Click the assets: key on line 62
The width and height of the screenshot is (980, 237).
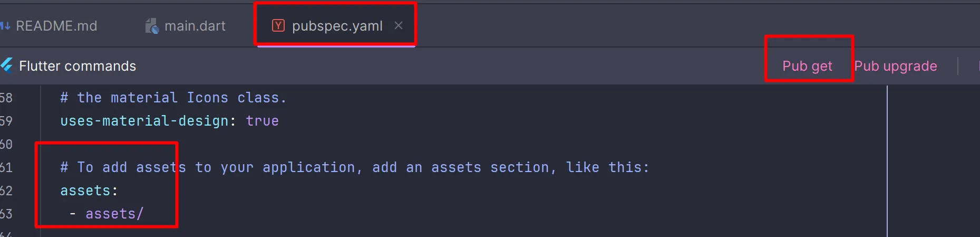click(x=89, y=191)
